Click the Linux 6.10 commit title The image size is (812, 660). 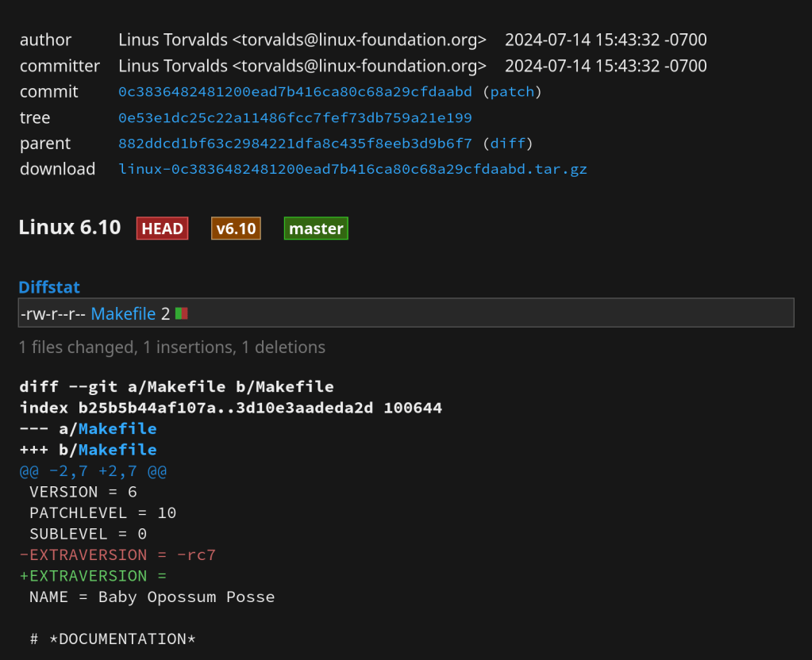70,228
